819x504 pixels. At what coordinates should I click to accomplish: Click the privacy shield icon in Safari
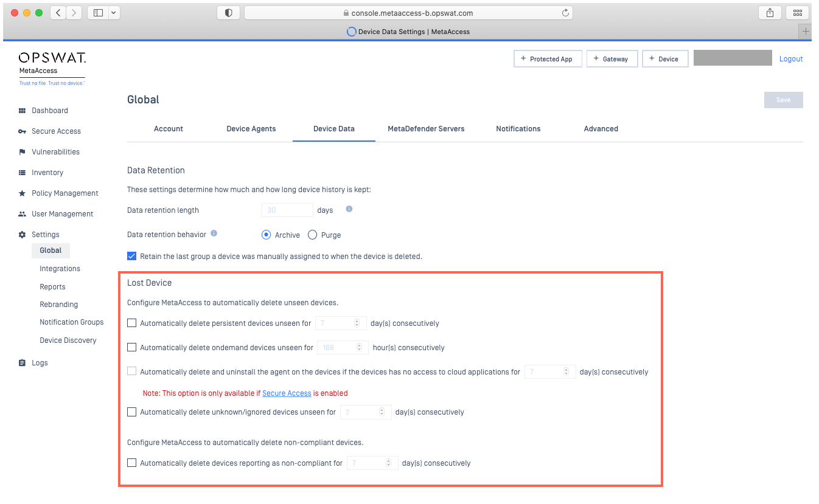click(x=229, y=13)
